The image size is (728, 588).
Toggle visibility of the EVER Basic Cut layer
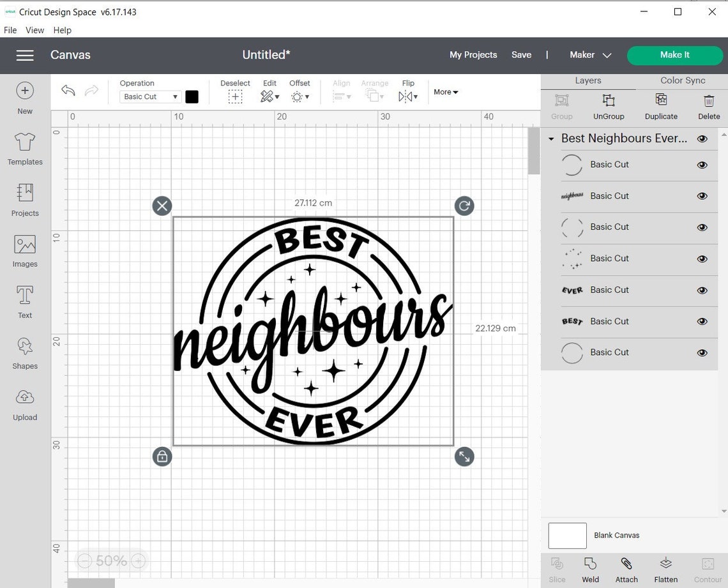[702, 290]
